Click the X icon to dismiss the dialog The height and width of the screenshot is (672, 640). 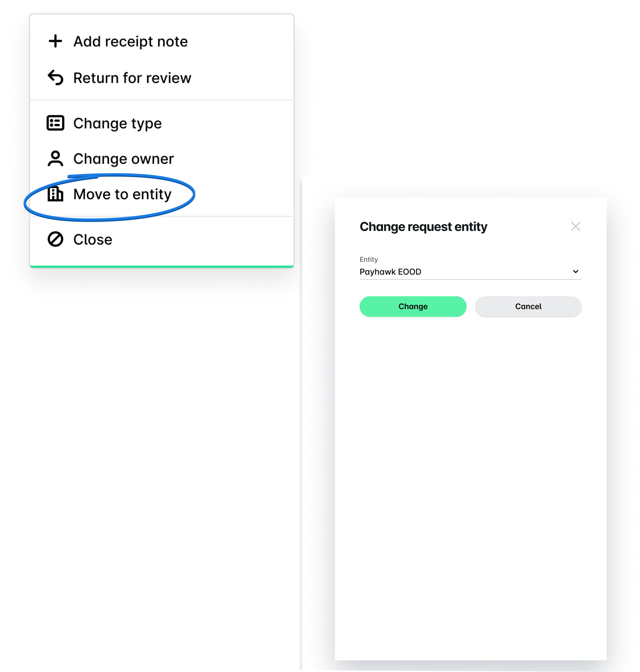pos(576,226)
